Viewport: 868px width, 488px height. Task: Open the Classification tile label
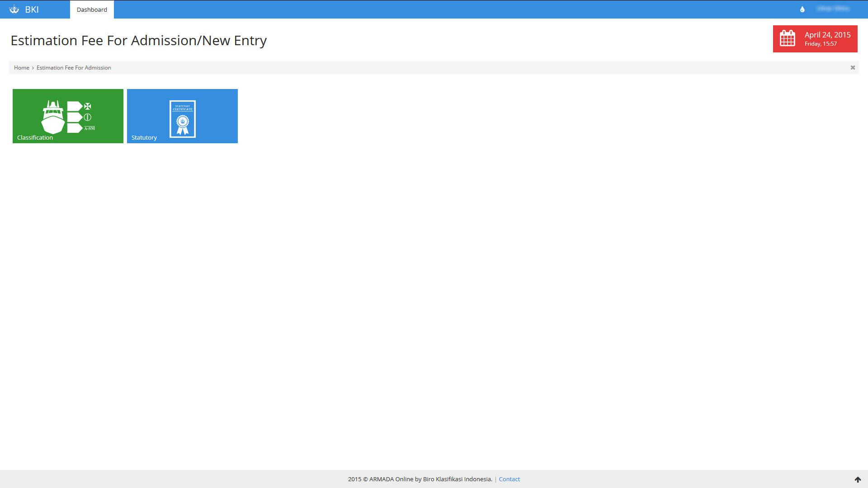(x=35, y=138)
